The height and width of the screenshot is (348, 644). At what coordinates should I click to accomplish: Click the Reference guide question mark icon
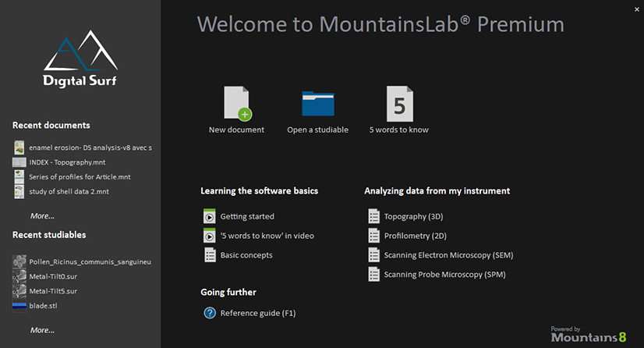tap(210, 313)
